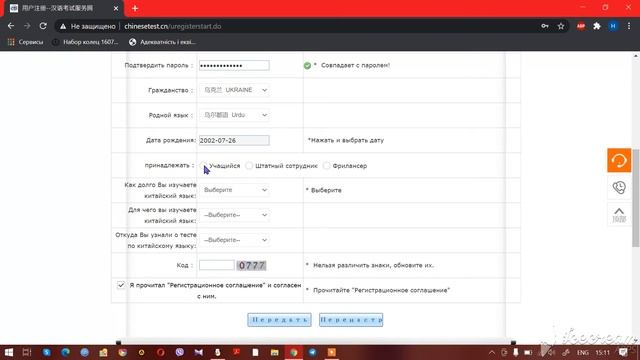The width and height of the screenshot is (640, 360).
Task: Open the Сервисы apps shortcut
Action: click(x=26, y=42)
